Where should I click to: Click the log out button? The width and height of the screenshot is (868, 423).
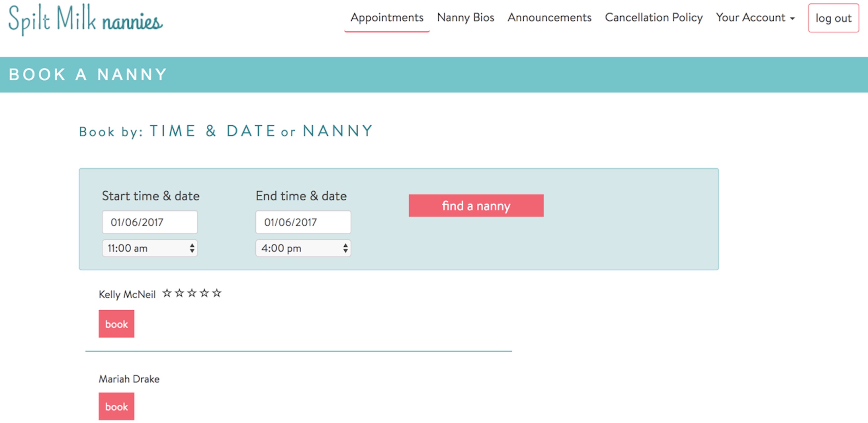[833, 18]
